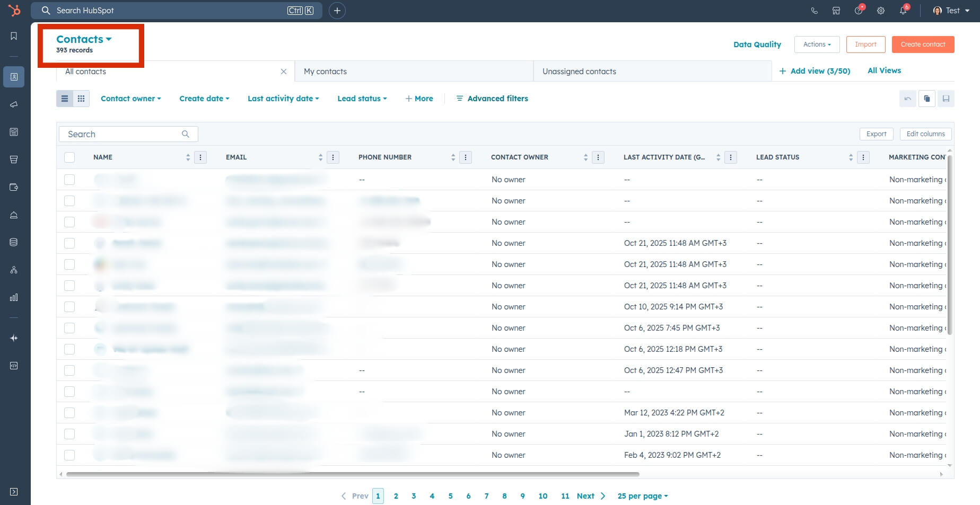Viewport: 980px width, 505px height.
Task: Open the CRM contacts icon in sidebar
Action: 14,77
